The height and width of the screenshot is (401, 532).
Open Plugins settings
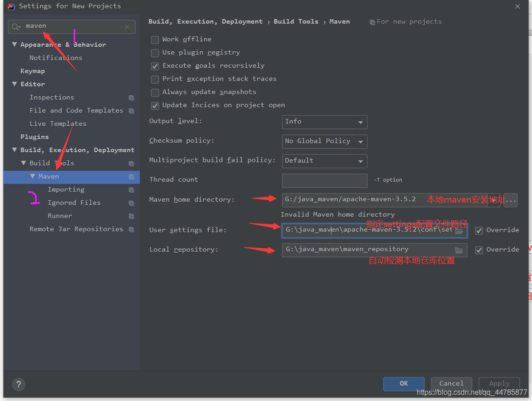[x=34, y=137]
